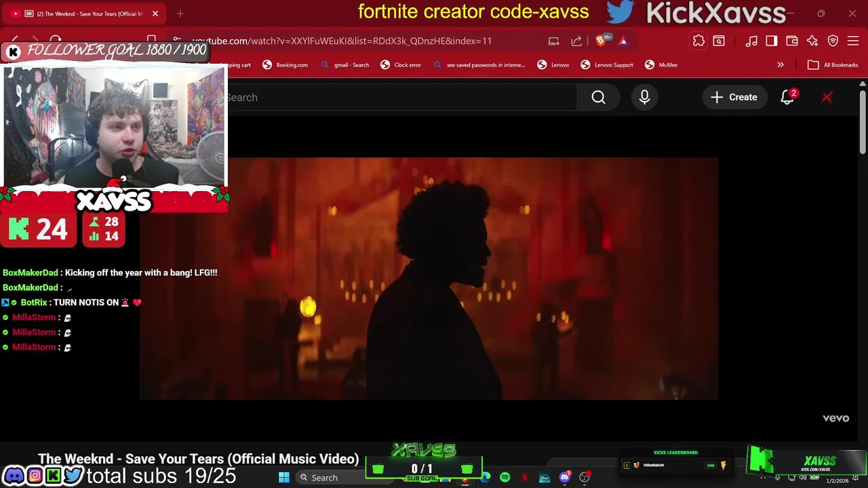Close The Weeknd browser tab

tap(155, 14)
